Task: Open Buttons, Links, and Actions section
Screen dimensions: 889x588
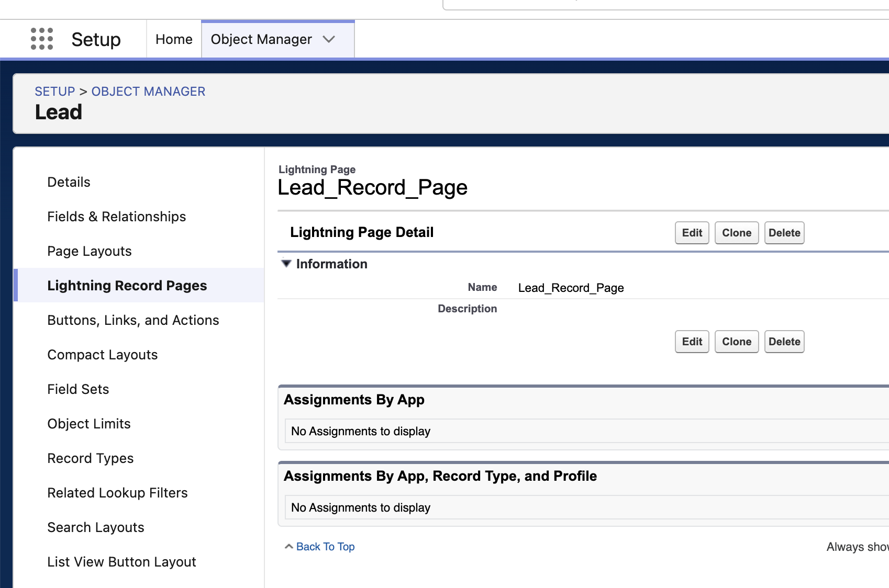Action: pos(133,320)
